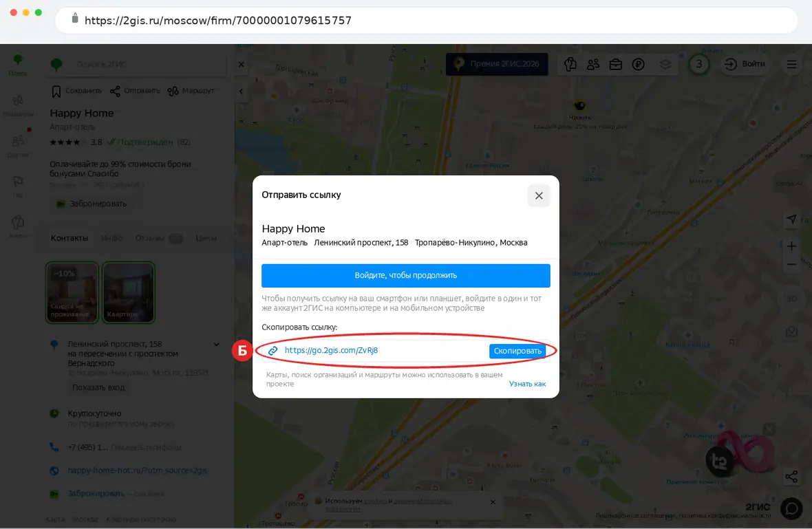Click the address Ленинский проспект, 158 in sidebar

(x=114, y=344)
